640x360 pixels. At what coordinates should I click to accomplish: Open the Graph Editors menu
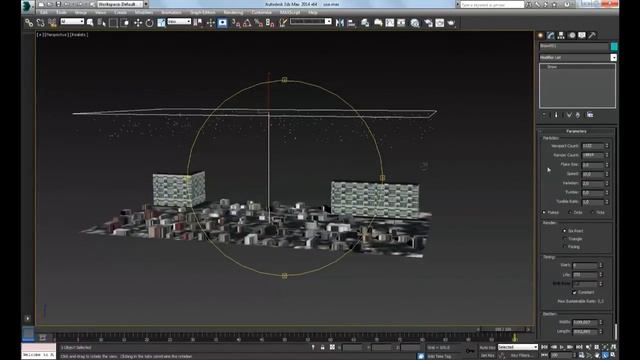(x=202, y=12)
